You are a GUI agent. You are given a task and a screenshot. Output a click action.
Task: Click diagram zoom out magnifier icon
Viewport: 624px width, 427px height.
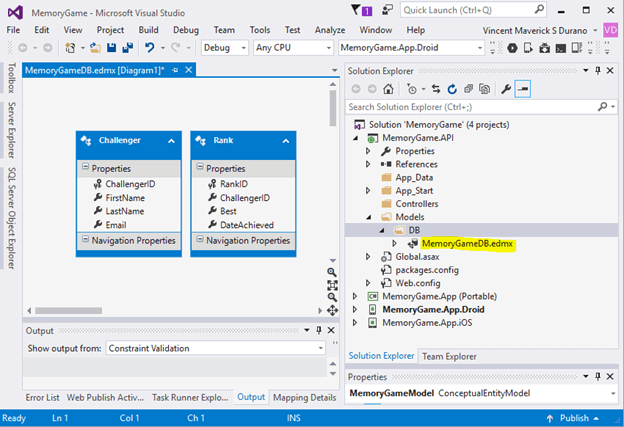332,297
